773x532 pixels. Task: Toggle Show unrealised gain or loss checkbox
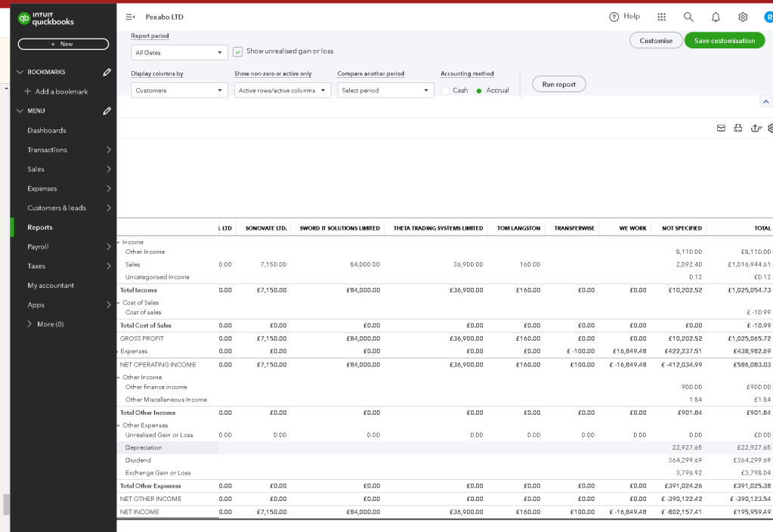237,51
